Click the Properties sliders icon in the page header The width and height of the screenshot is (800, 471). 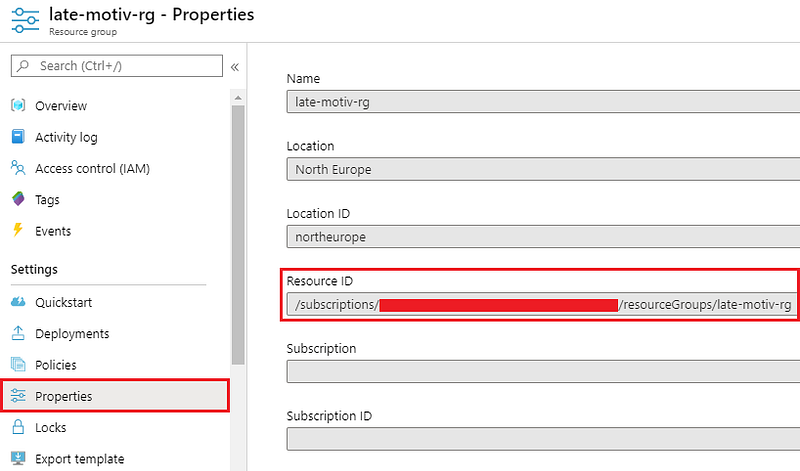[x=25, y=20]
